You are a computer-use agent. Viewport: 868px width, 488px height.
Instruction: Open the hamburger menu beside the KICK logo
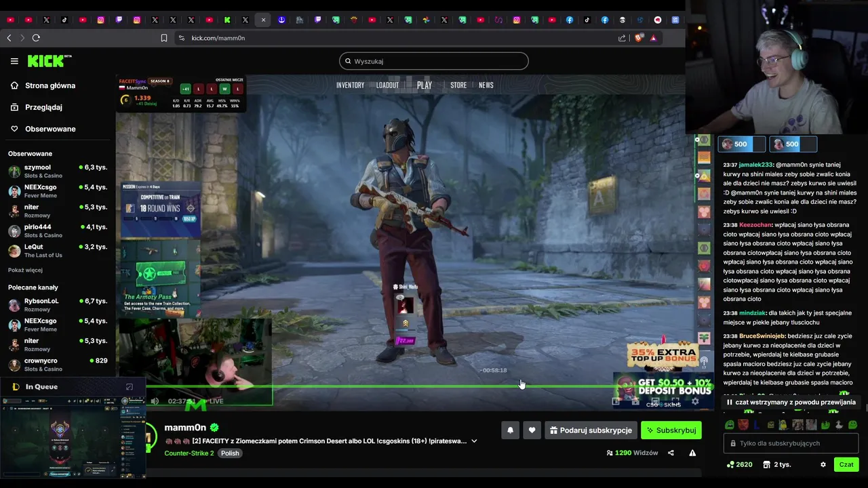tap(14, 61)
